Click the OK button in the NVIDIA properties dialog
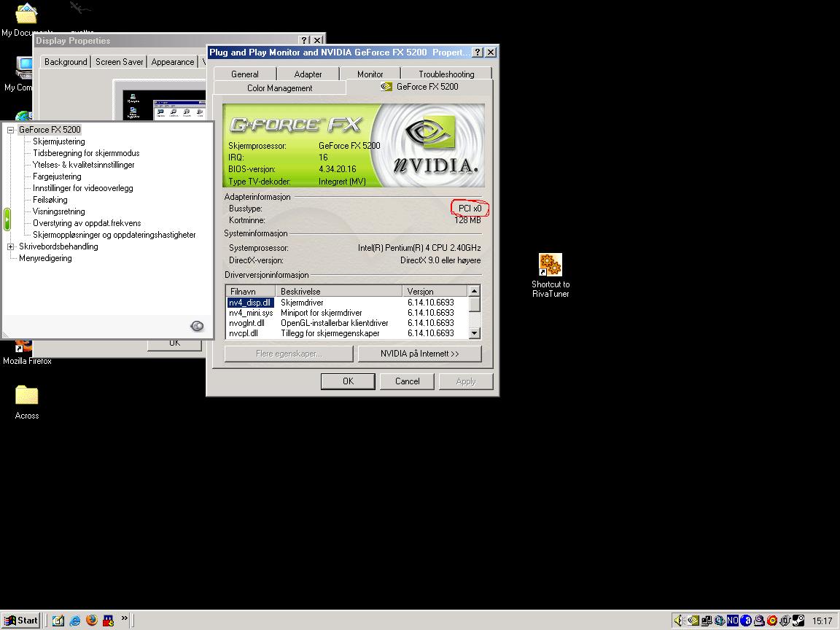 (348, 381)
